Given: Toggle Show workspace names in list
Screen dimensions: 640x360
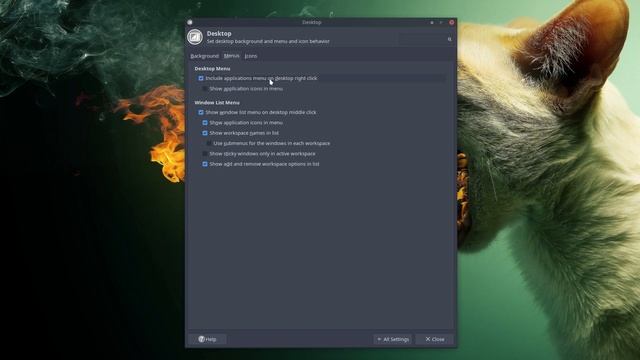Looking at the screenshot, I should [x=205, y=133].
